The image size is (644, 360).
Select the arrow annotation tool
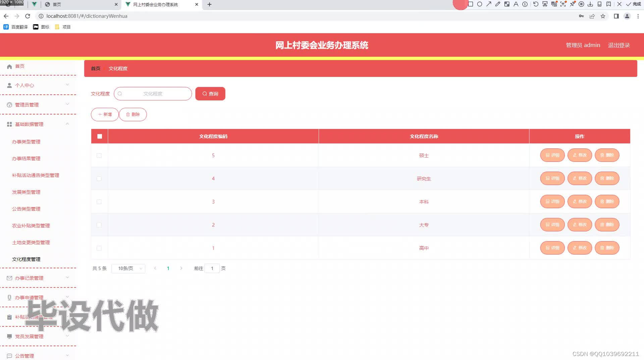[489, 4]
